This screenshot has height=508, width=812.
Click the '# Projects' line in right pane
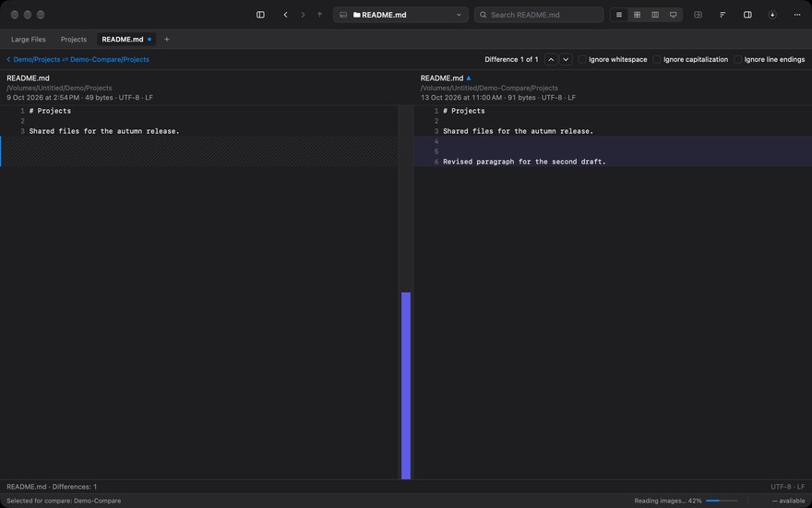(x=464, y=111)
